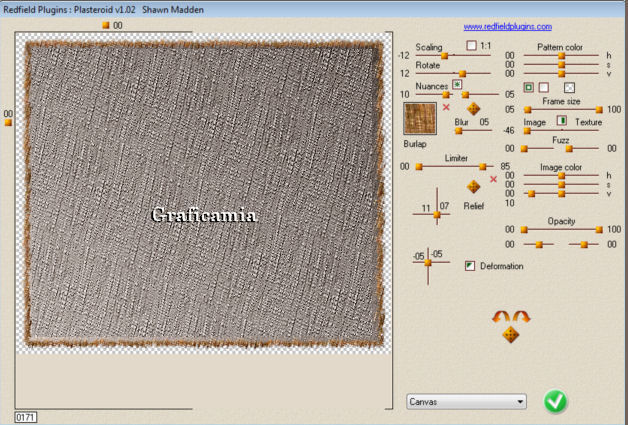
Task: Toggle the checkered transparency icon
Action: [x=569, y=87]
